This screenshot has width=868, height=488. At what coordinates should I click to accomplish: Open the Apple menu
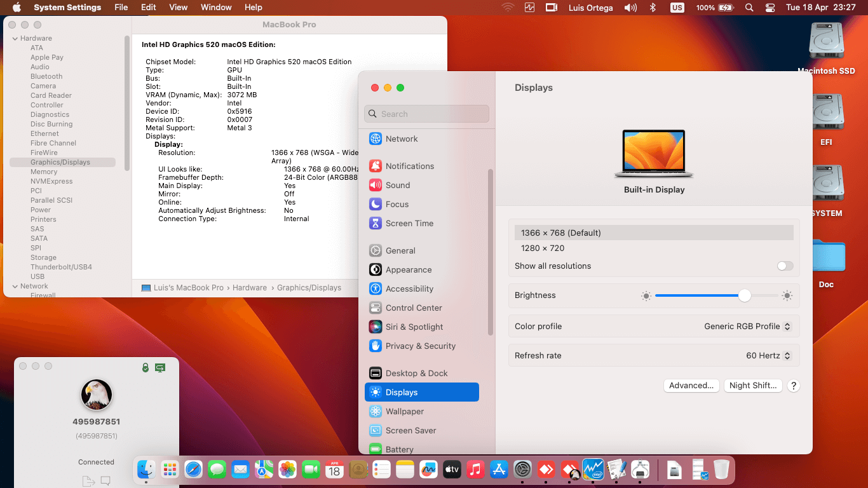pyautogui.click(x=17, y=8)
